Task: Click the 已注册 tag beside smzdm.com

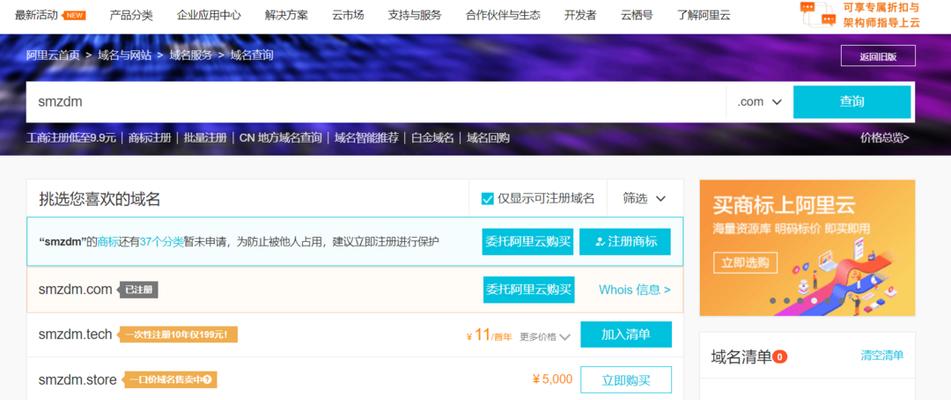Action: (138, 290)
